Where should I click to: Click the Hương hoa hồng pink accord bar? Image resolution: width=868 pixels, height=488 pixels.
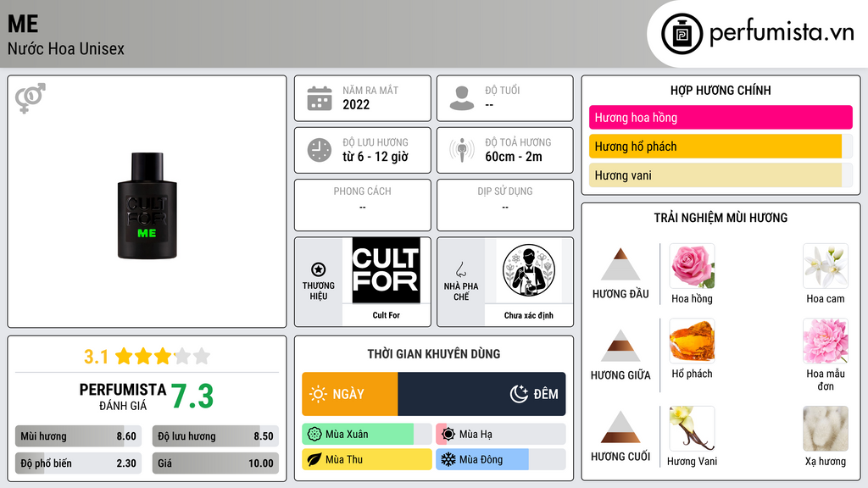(721, 117)
